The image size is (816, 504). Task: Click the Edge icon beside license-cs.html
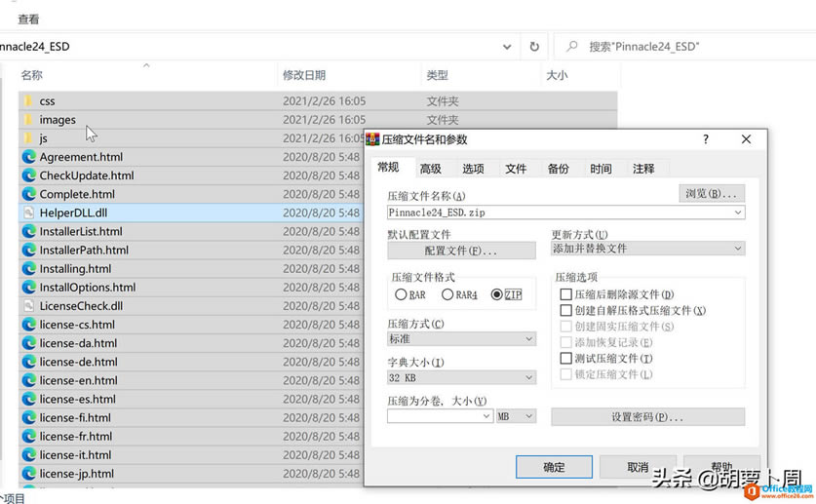(x=28, y=325)
